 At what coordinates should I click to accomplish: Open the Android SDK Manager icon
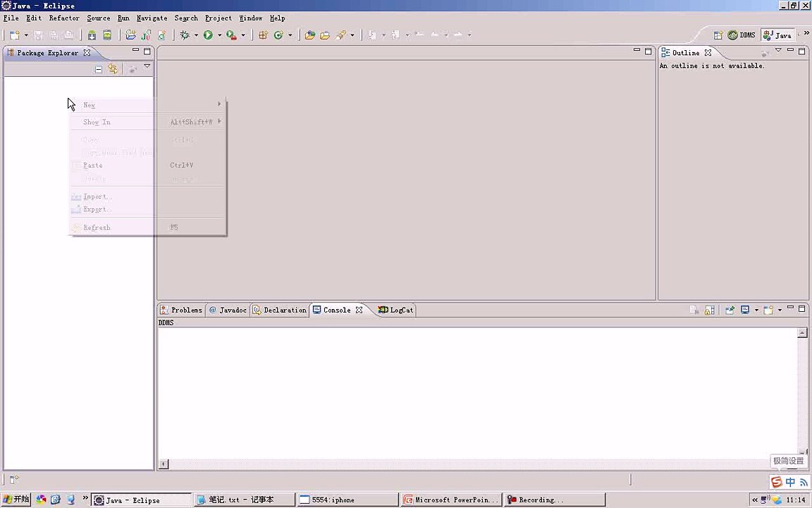click(x=92, y=35)
